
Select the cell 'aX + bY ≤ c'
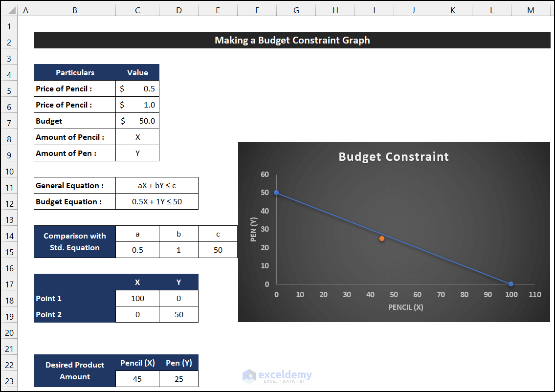[x=157, y=185]
